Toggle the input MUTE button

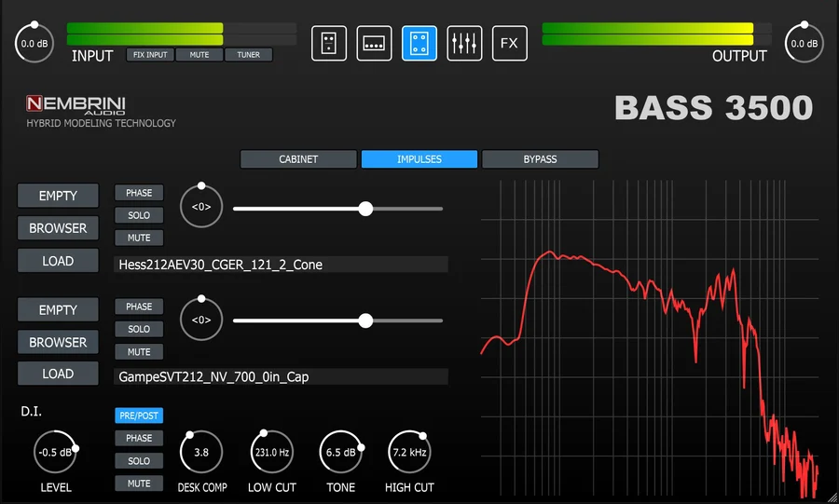click(199, 55)
